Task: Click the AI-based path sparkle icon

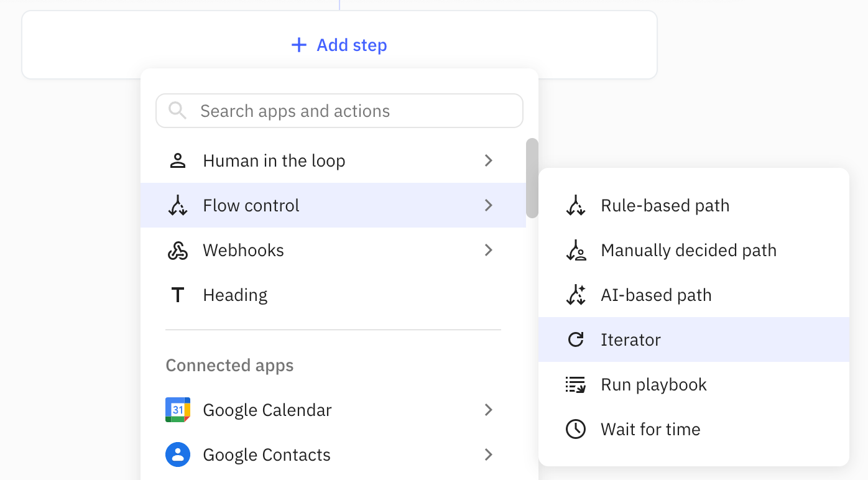Action: (x=576, y=295)
